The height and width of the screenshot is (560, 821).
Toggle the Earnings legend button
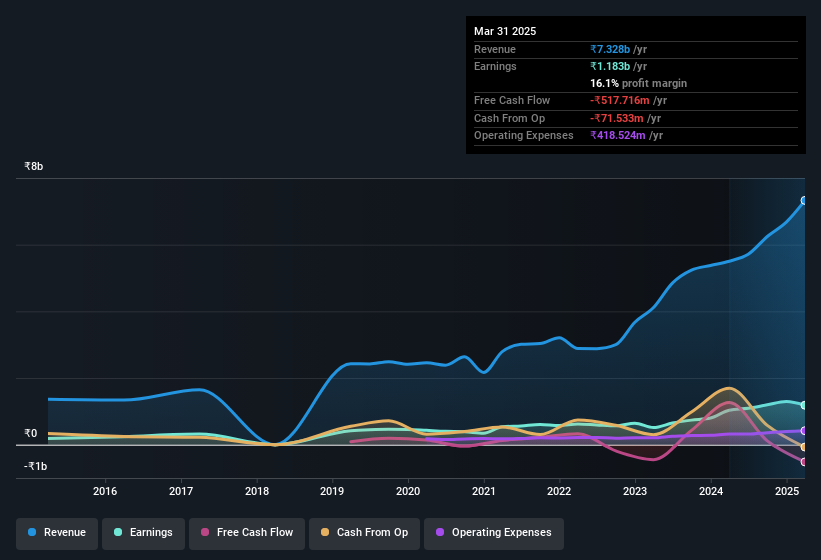point(143,533)
